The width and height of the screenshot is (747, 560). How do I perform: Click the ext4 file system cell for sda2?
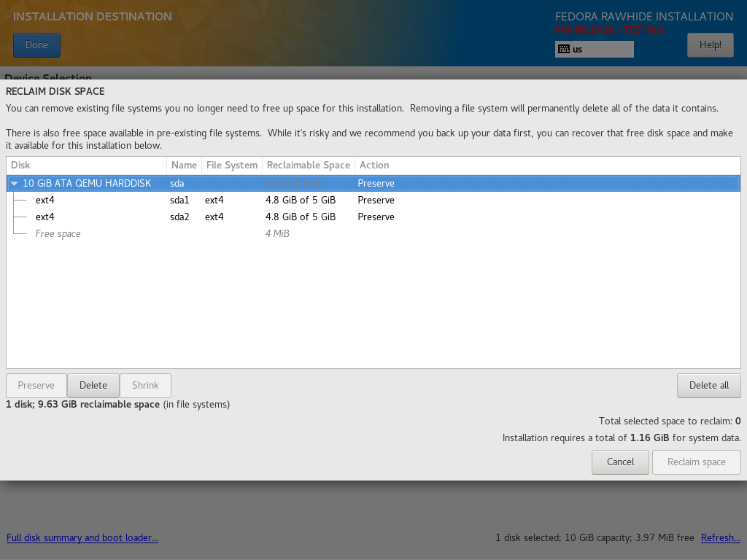tap(214, 217)
